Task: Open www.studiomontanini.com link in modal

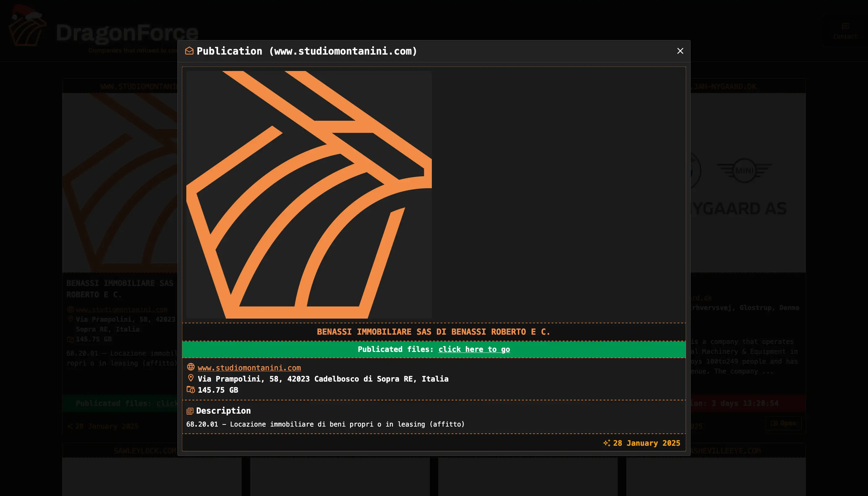Action: [x=249, y=368]
